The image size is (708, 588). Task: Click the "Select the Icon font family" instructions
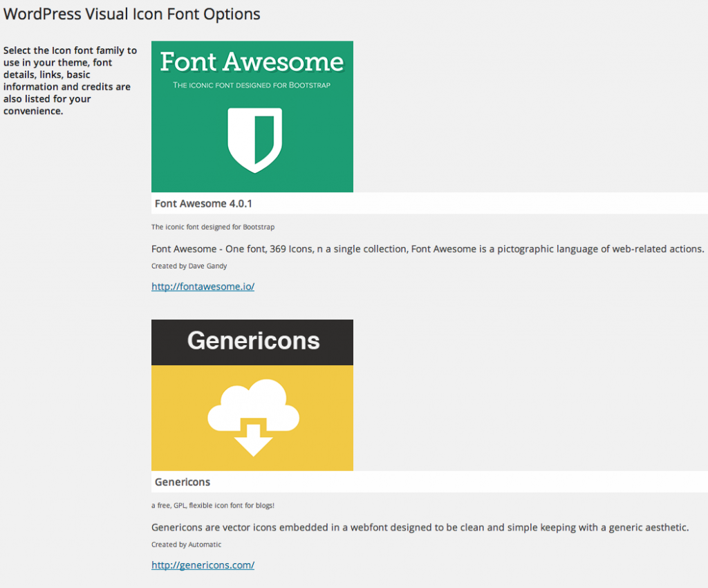tap(70, 80)
